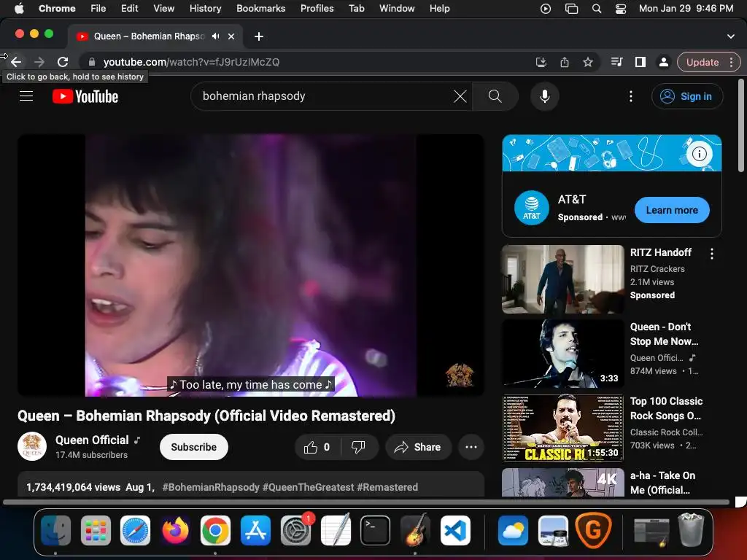The image size is (747, 560).
Task: Bookmark this page with the star icon
Action: (588, 62)
